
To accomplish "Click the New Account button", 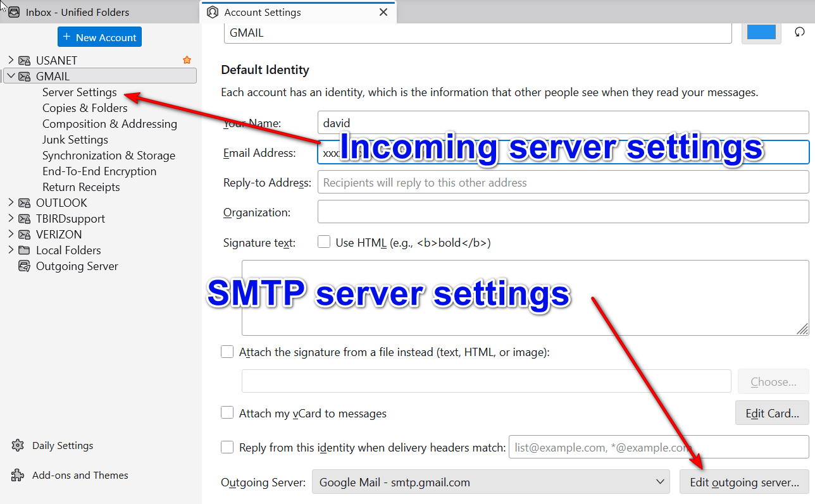I will (99, 37).
